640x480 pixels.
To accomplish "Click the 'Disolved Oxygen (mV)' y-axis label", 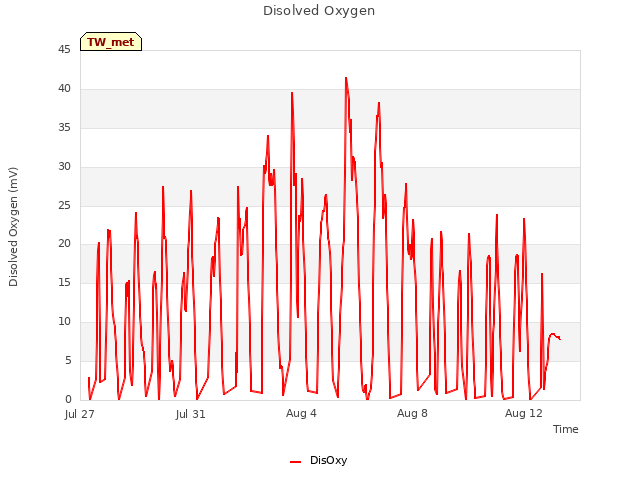I will (x=13, y=227).
